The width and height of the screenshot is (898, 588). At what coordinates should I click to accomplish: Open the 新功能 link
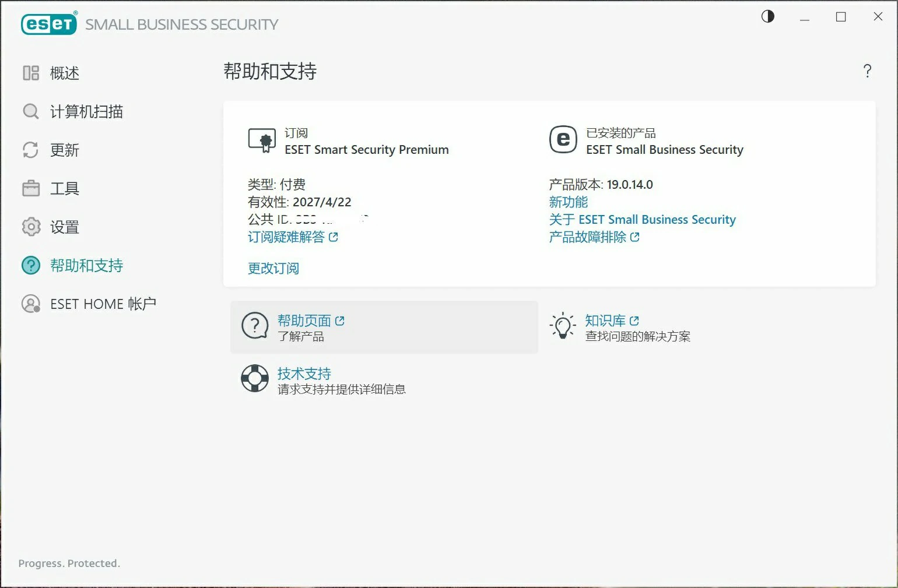[568, 202]
